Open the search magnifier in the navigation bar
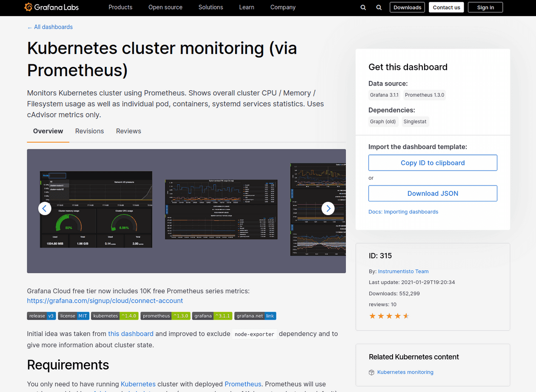Viewport: 536px width, 392px height. 363,7
